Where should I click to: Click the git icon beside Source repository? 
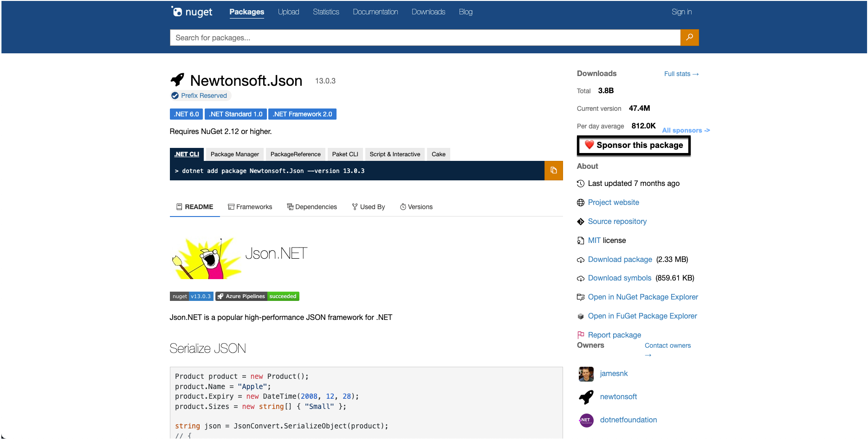581,222
